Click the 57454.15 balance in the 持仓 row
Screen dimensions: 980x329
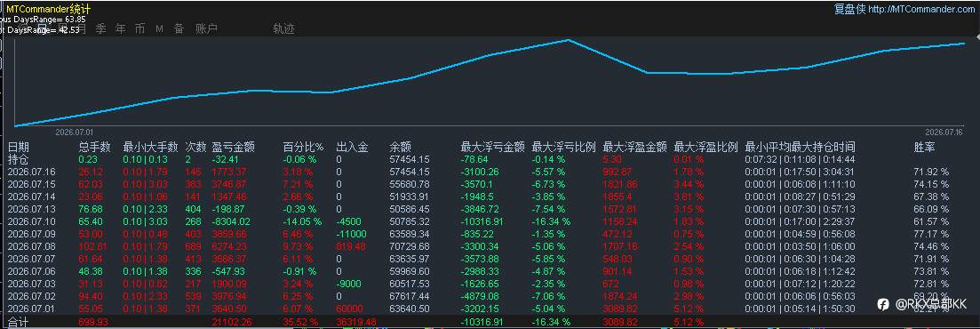tap(410, 159)
